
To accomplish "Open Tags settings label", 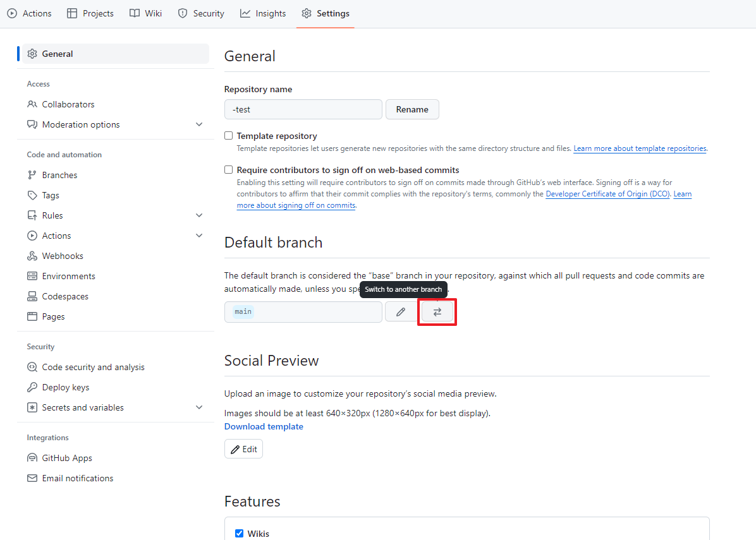I will [x=51, y=195].
